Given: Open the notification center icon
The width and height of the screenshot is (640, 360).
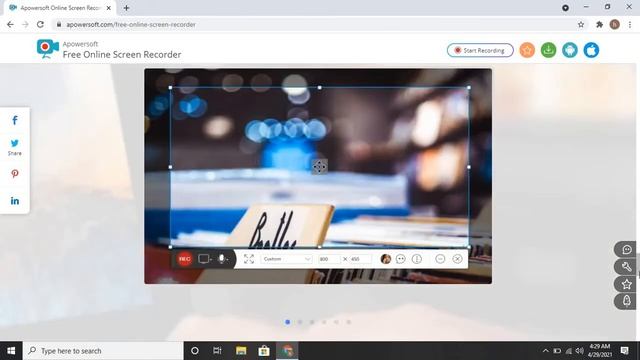Looking at the screenshot, I should coord(624,351).
